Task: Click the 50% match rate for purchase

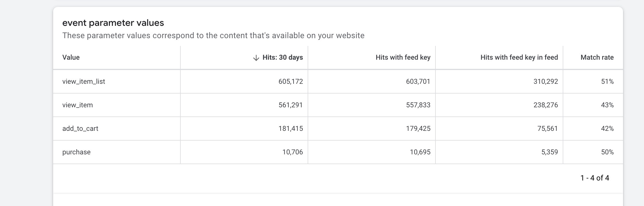Action: coord(607,152)
